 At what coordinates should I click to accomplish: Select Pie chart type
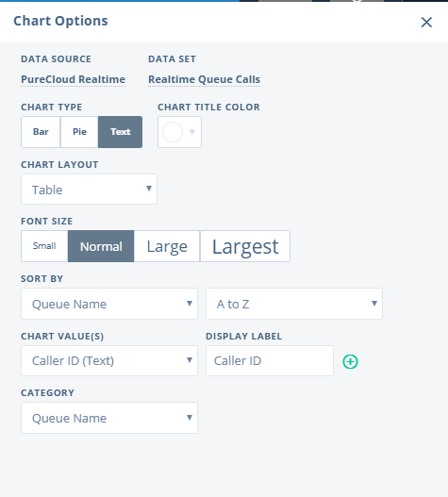coord(79,132)
